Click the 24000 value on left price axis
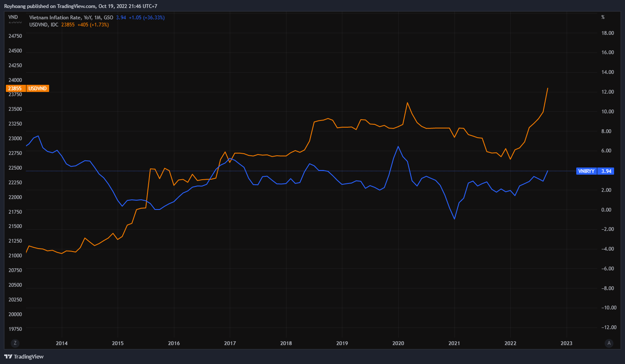Screen dimensions: 625x364 [x=15, y=80]
